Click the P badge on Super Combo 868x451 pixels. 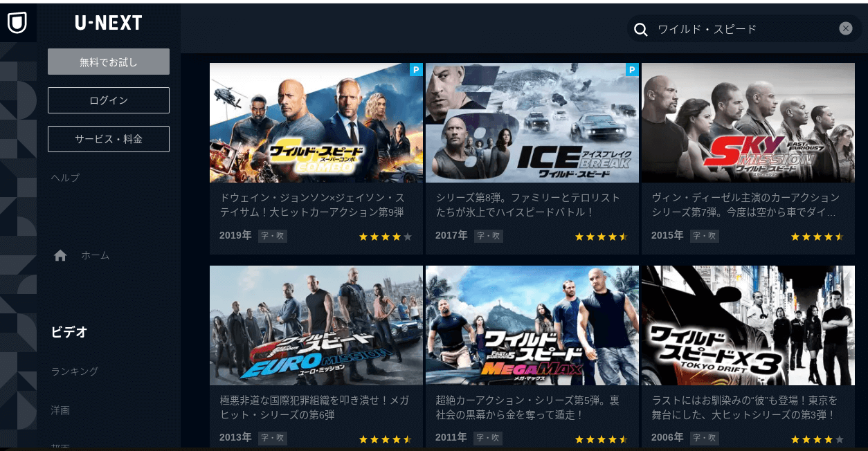416,69
